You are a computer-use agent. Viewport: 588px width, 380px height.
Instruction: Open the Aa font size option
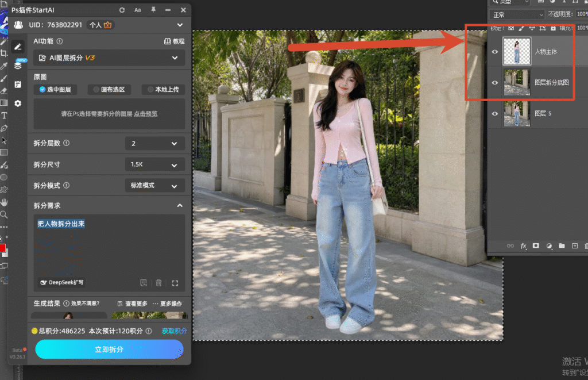point(138,10)
